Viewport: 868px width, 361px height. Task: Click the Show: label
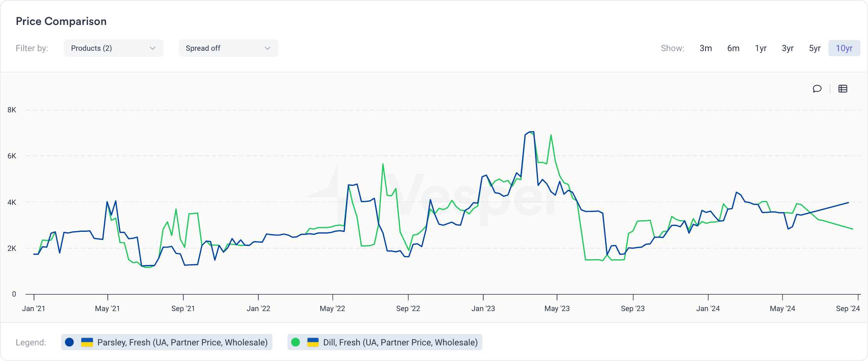pyautogui.click(x=673, y=48)
